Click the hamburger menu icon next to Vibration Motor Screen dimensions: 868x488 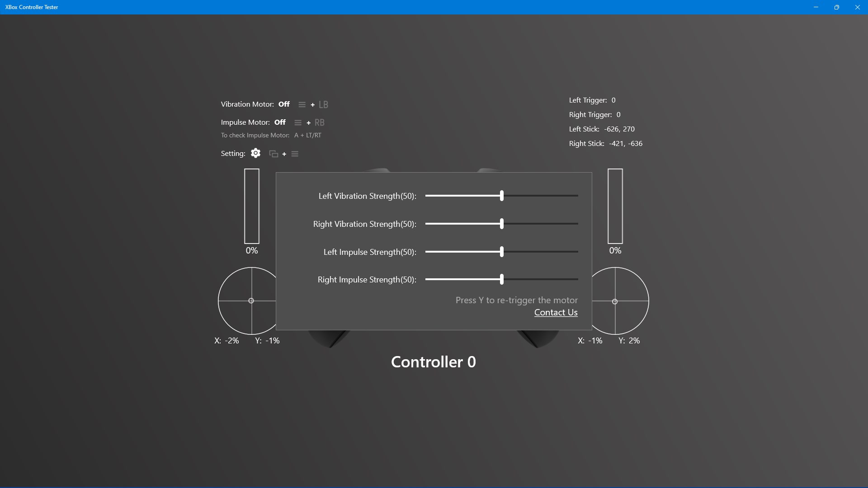click(302, 105)
